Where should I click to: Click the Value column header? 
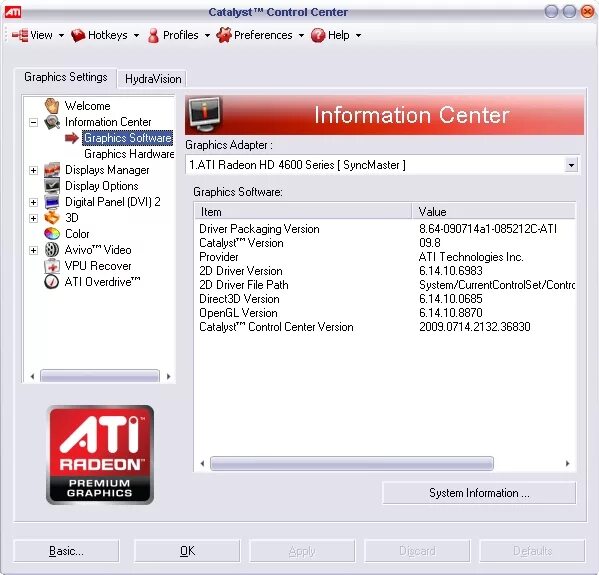(x=494, y=212)
